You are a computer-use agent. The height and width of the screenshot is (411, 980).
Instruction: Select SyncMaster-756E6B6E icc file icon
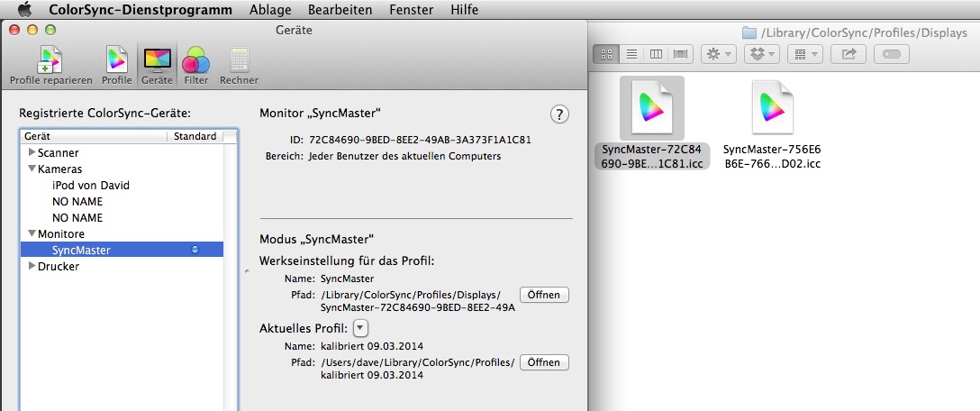pos(772,108)
